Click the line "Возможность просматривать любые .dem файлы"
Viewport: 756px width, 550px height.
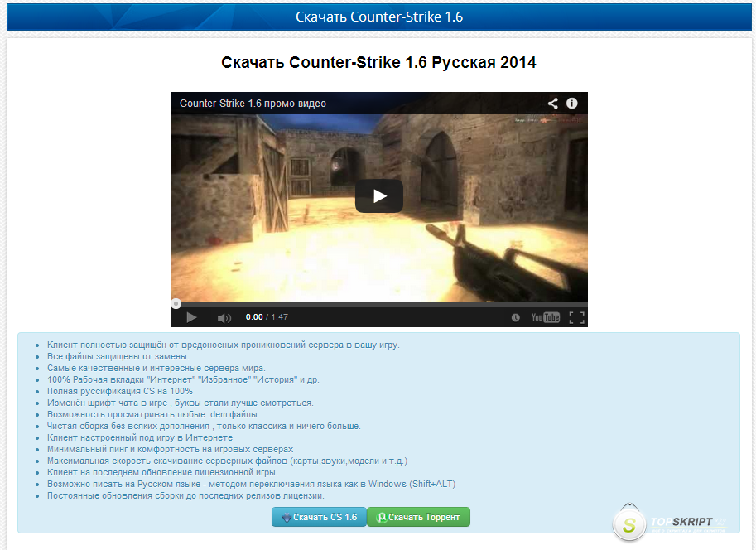(x=152, y=414)
